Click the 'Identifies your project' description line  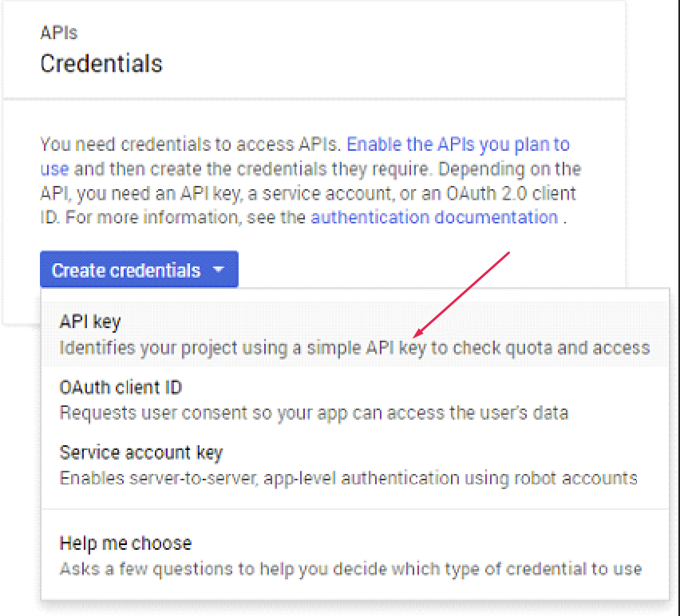(354, 348)
